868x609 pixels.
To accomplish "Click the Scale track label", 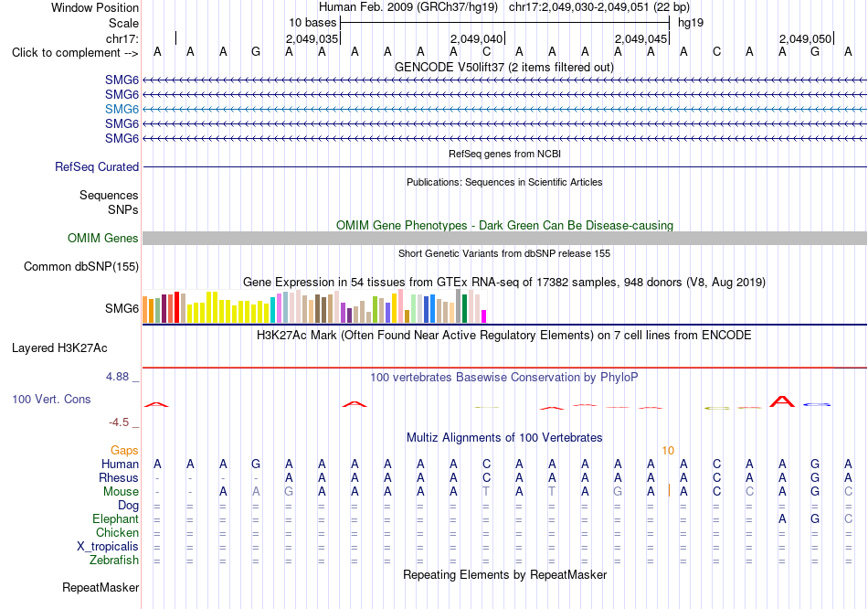I will tap(123, 23).
